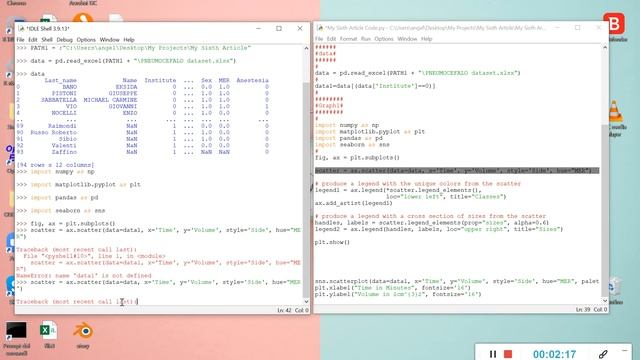Close the IDLE Shell window
The image size is (640, 360).
click(x=300, y=28)
